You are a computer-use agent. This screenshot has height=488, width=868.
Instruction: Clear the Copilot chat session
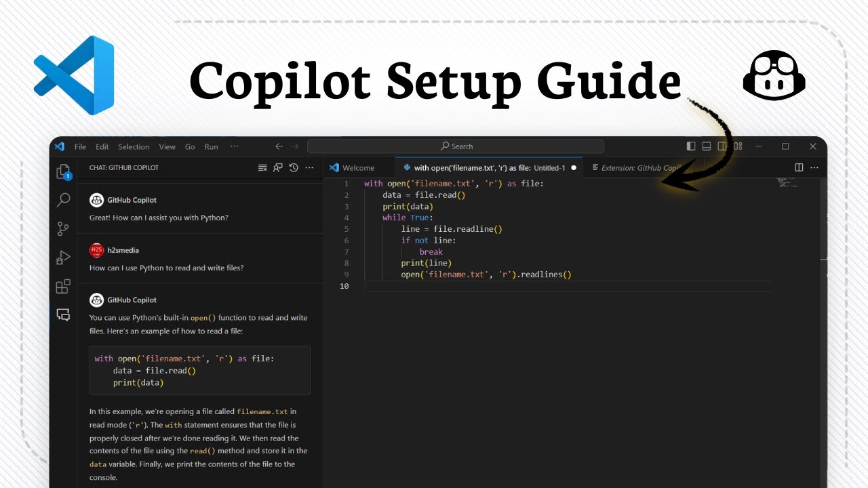[x=262, y=167]
